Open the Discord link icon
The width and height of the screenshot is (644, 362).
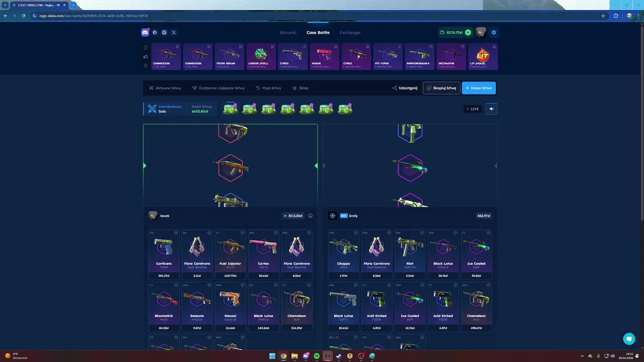(145, 32)
